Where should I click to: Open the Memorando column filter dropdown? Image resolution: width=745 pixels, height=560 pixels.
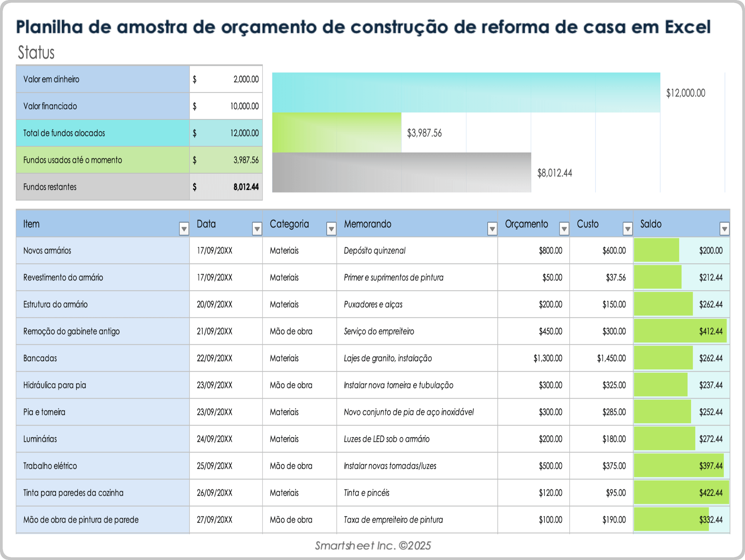tap(492, 229)
